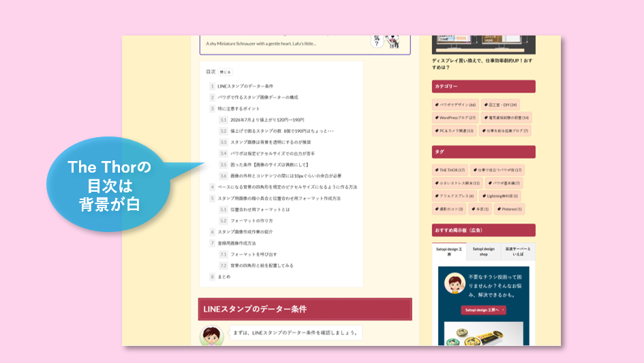Screen dimensions: 644x363
Task: Click the schnauzer dog illustration in the card
Action: tap(393, 42)
